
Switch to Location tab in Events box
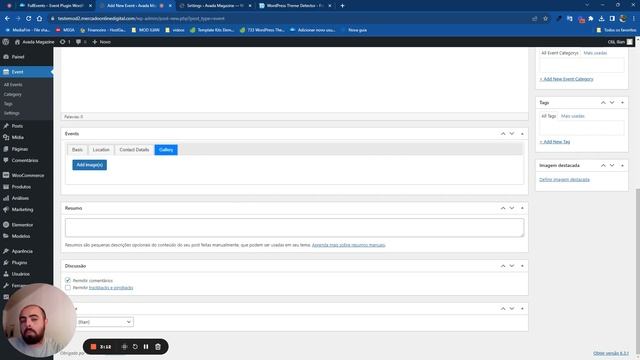point(101,150)
